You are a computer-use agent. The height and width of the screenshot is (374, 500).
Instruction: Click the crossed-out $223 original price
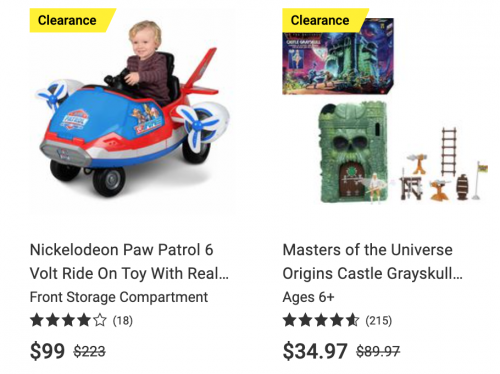(x=90, y=351)
